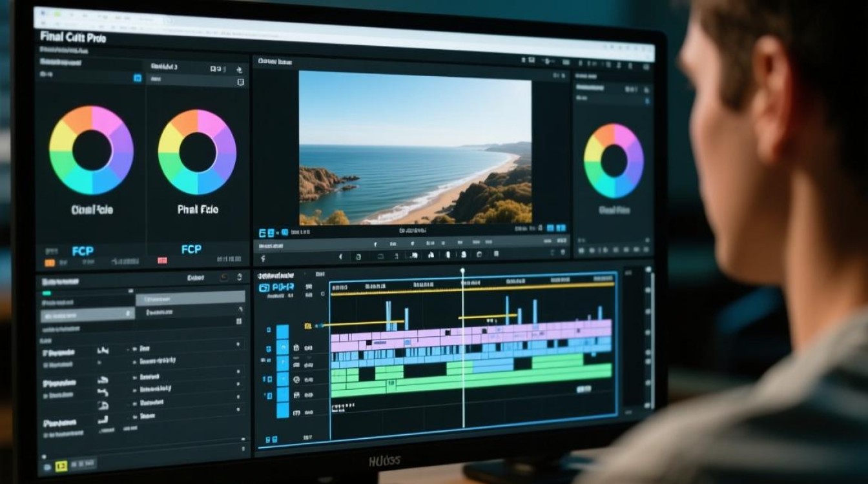Screen dimensions: 868x484
Task: Click the square icon above the middle wheel
Action: click(241, 82)
